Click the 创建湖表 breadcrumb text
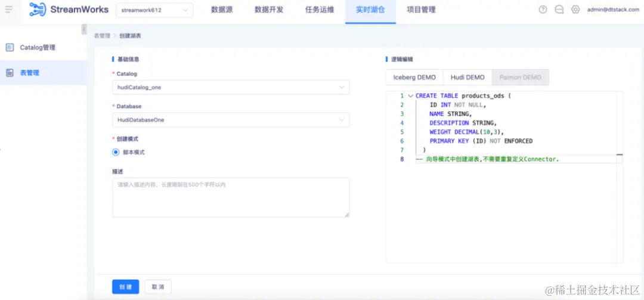 (130, 36)
